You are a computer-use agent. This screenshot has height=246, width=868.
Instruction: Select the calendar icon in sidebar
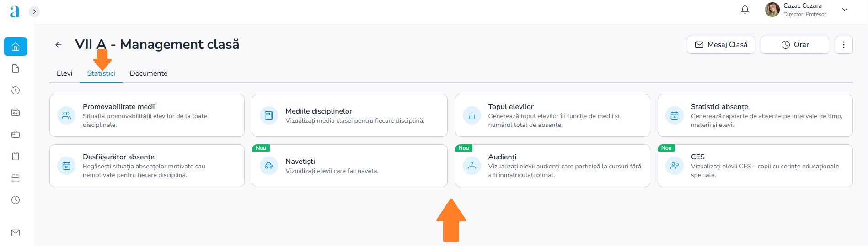click(16, 178)
